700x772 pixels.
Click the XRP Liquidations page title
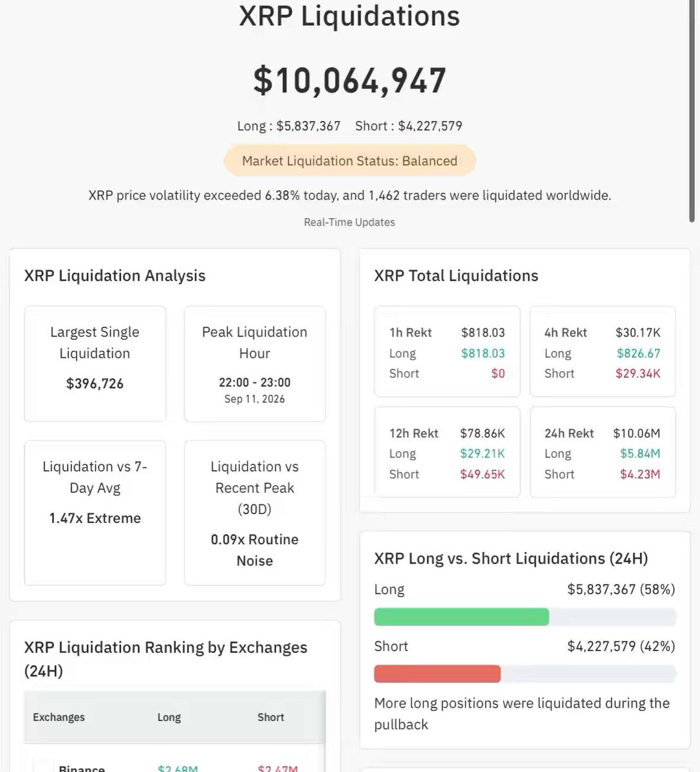pos(349,16)
